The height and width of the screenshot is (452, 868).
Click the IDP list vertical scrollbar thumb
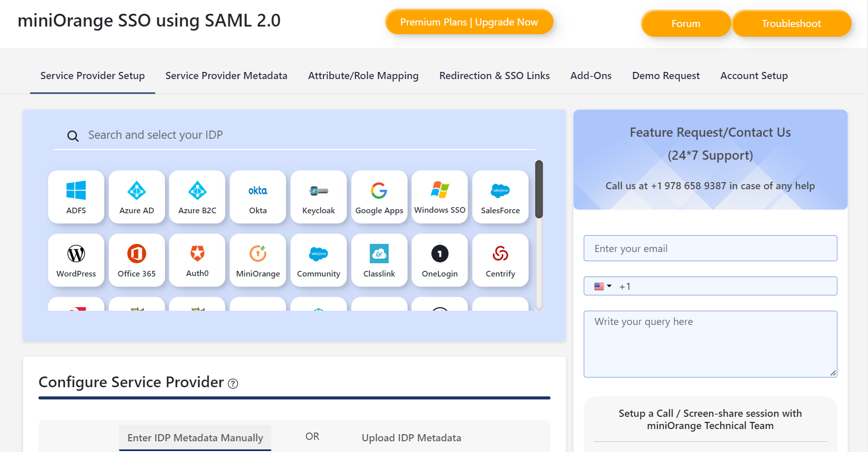coord(539,189)
